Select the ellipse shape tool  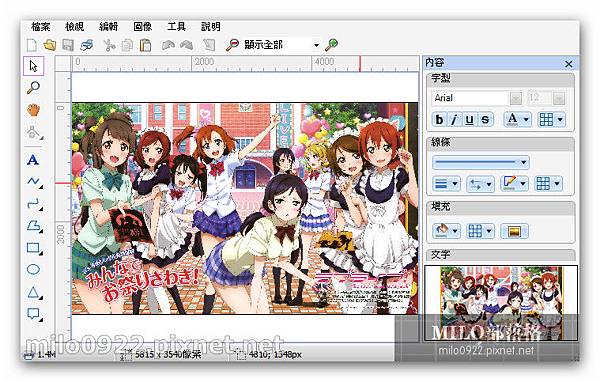[34, 269]
